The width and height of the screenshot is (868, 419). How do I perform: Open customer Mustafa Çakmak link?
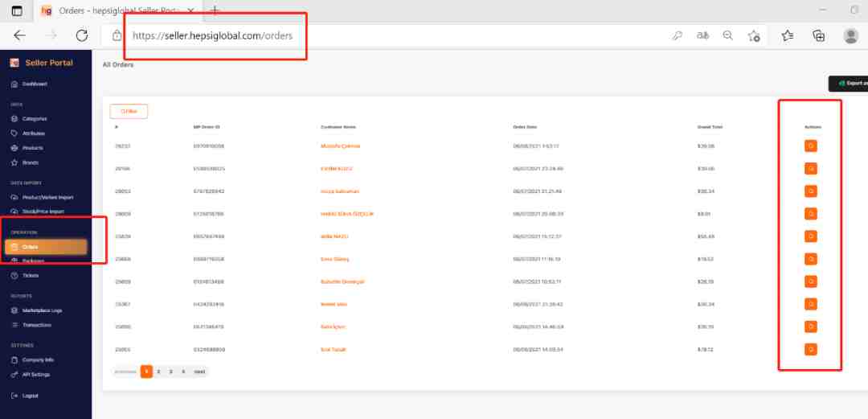point(341,146)
